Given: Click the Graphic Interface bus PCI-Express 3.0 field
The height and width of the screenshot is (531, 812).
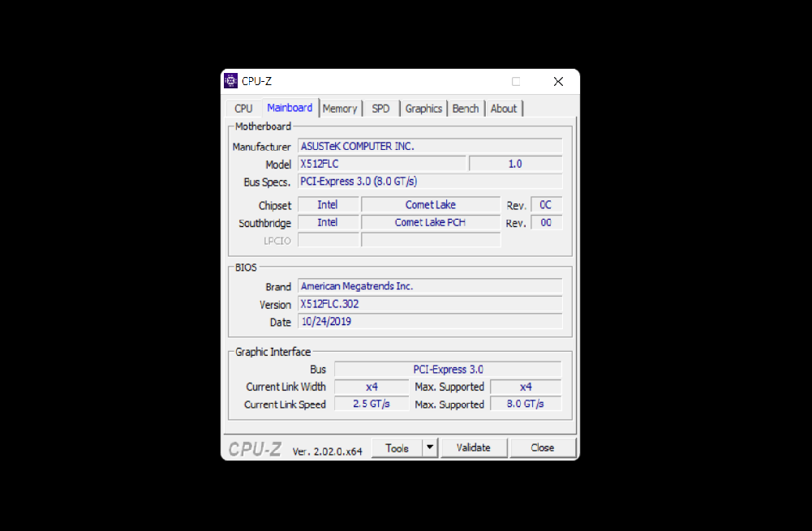Looking at the screenshot, I should [448, 370].
